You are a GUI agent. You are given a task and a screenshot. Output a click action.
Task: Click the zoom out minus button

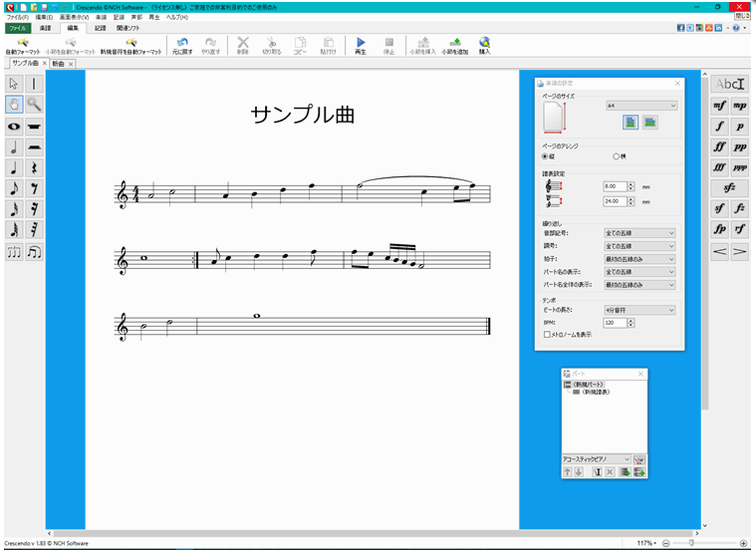[x=665, y=543]
